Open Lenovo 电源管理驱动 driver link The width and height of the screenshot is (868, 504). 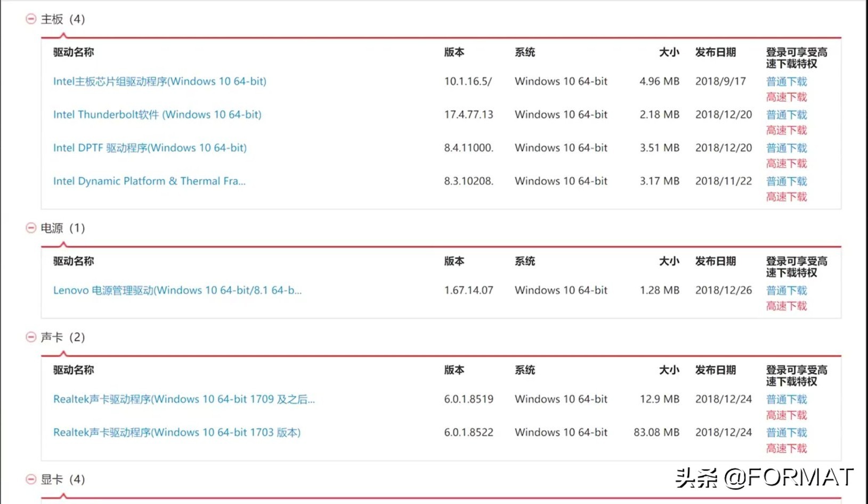point(177,291)
